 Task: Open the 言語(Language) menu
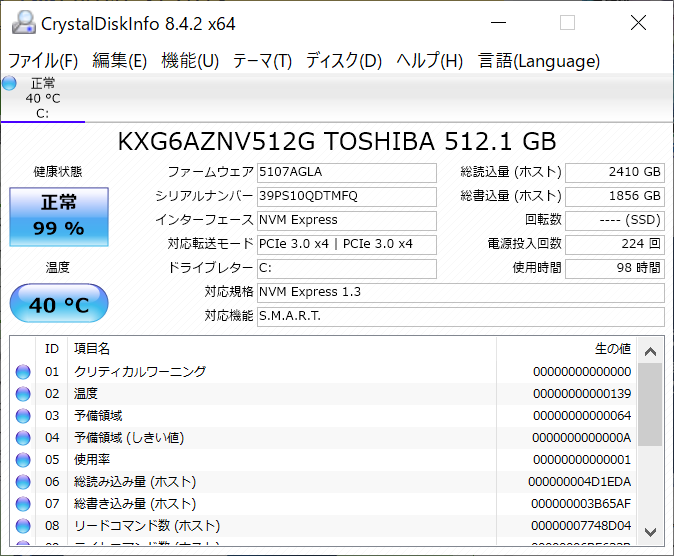click(539, 61)
